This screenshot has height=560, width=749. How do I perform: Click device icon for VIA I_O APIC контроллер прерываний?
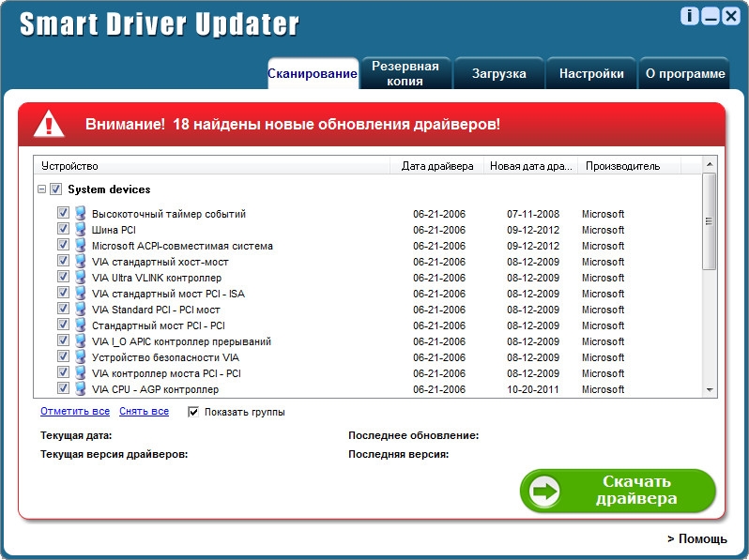[81, 341]
